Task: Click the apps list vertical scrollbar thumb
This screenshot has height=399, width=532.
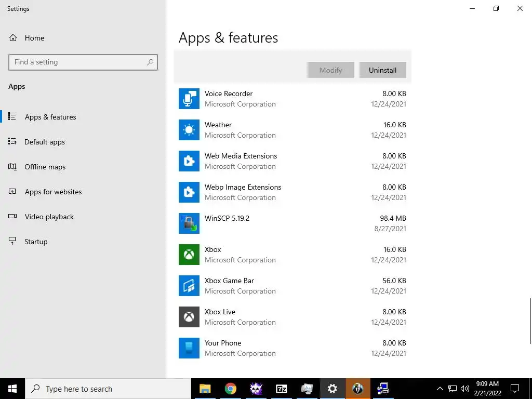Action: coord(530,321)
